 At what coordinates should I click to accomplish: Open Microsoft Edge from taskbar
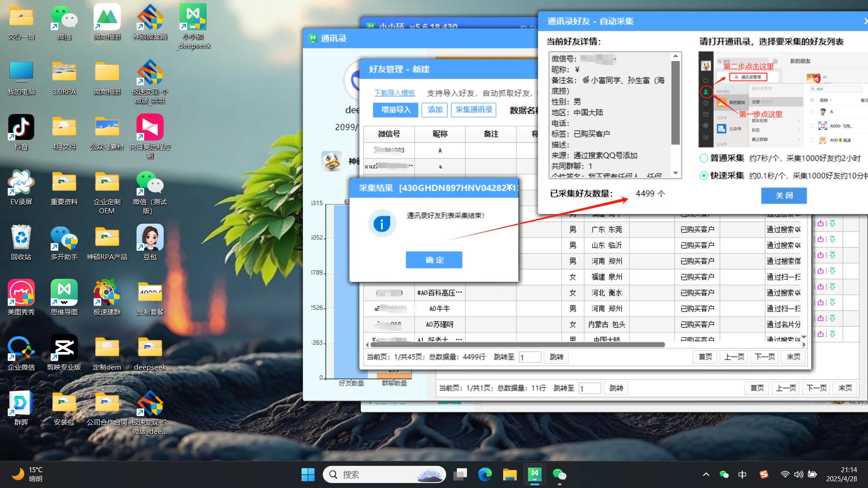tap(485, 474)
